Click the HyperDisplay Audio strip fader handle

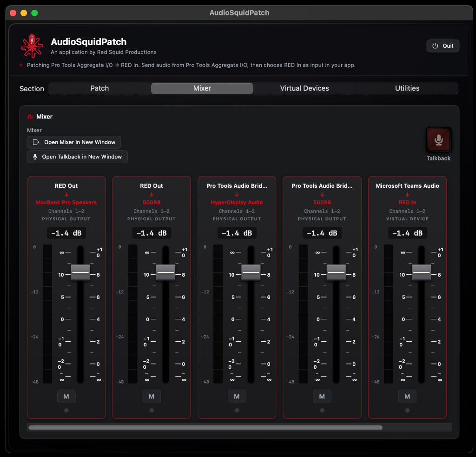coord(251,272)
